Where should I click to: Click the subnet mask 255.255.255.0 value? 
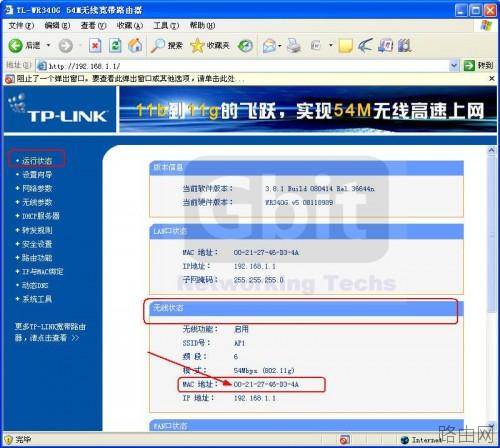pos(259,280)
